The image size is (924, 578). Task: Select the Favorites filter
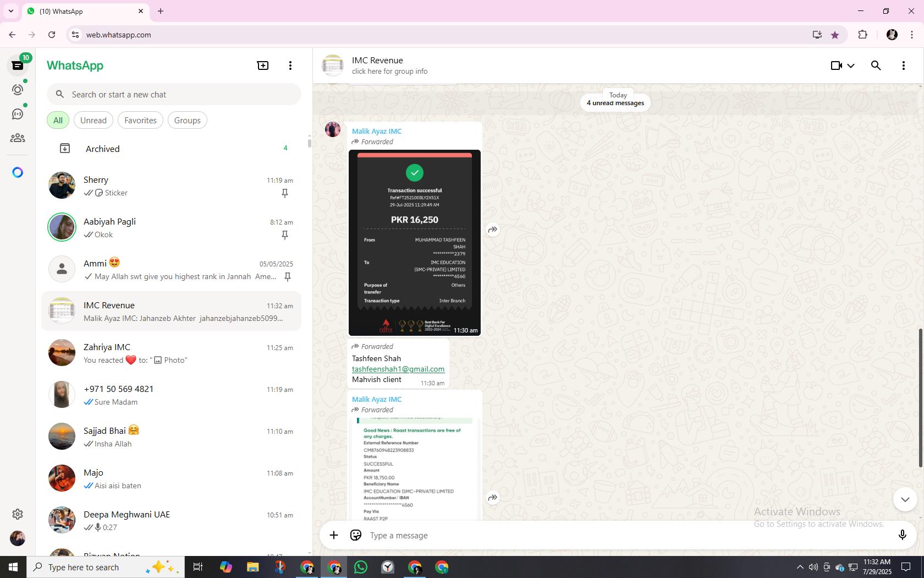tap(140, 120)
